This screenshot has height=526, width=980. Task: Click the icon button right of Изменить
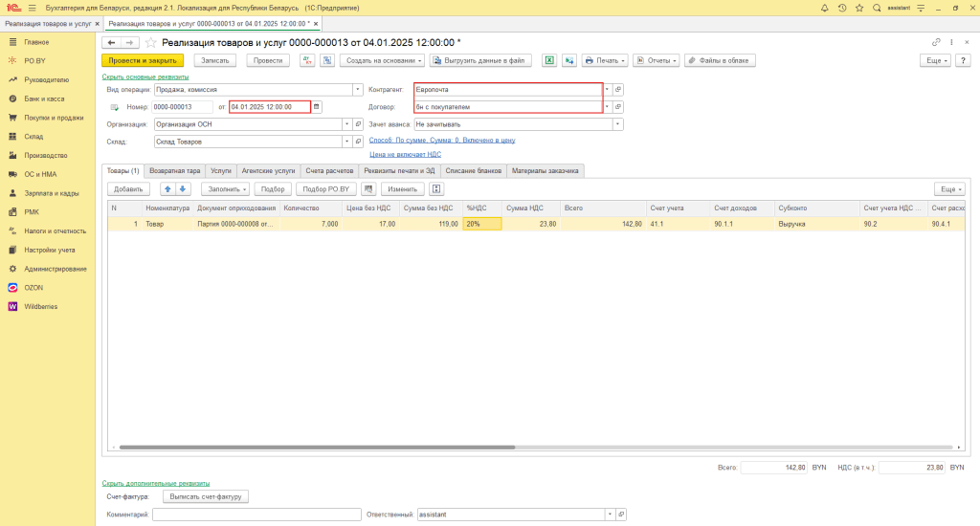(436, 188)
